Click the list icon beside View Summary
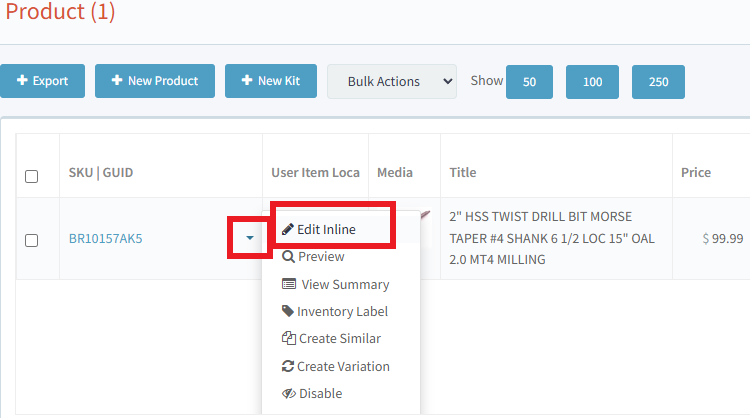 [289, 284]
